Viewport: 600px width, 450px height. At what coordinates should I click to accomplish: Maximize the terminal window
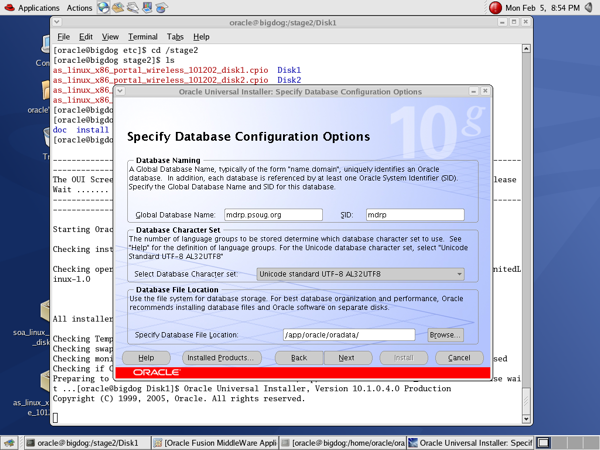(x=514, y=22)
